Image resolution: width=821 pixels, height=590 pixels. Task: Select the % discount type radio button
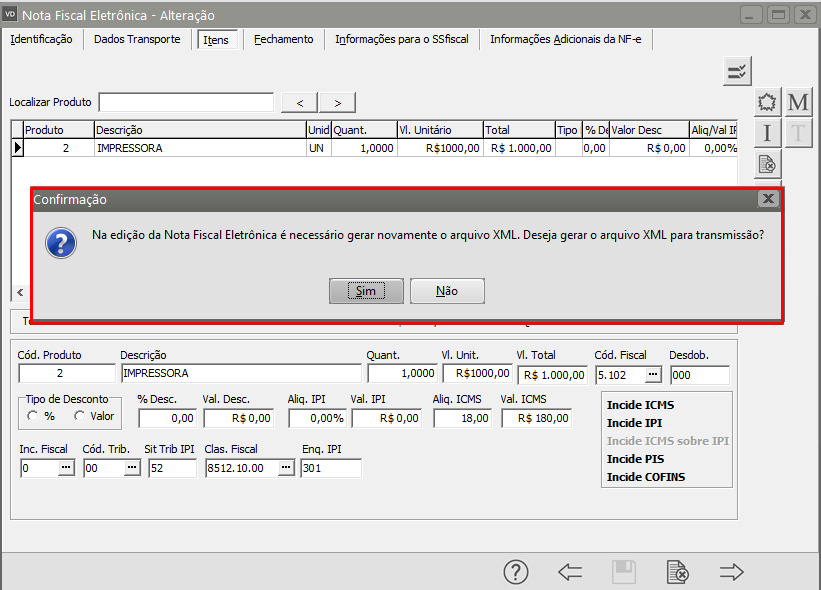pyautogui.click(x=33, y=416)
